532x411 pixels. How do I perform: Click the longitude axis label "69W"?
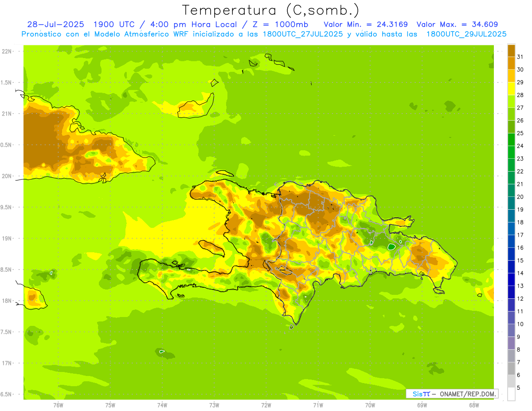(422, 405)
